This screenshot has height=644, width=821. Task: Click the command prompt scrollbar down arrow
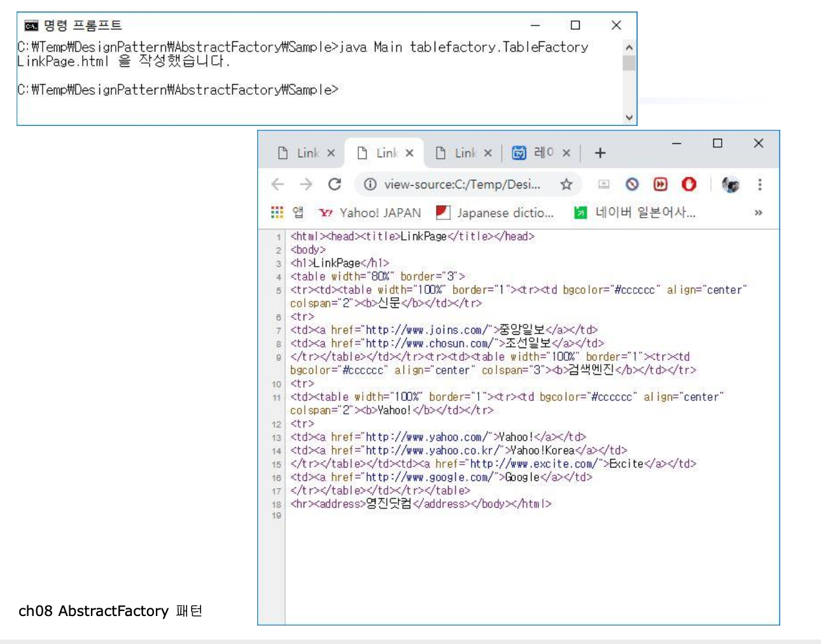629,118
